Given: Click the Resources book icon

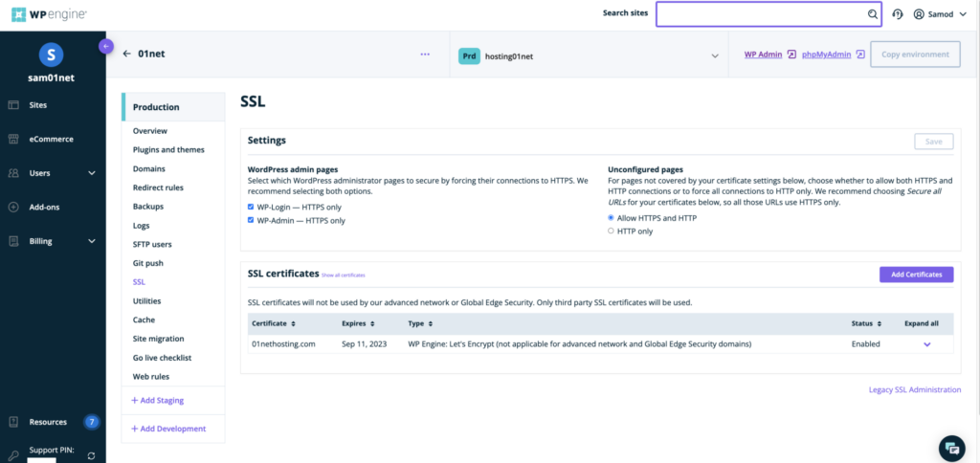Looking at the screenshot, I should pos(13,422).
